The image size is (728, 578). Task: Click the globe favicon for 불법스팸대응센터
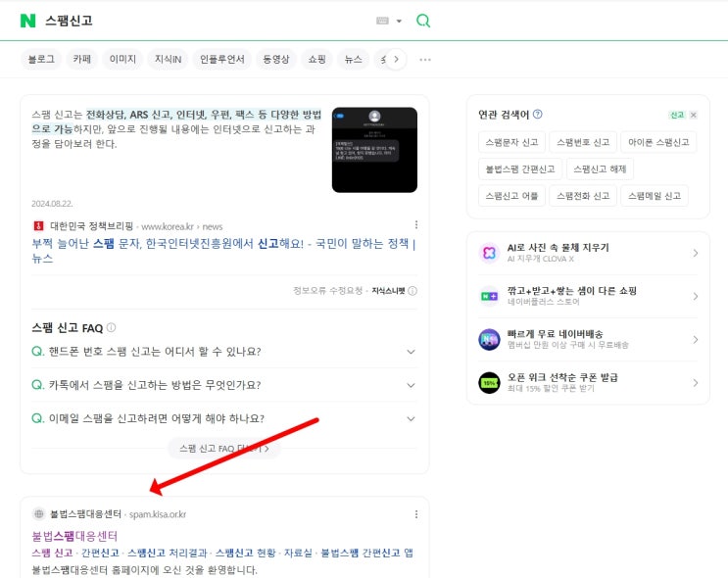tap(39, 514)
